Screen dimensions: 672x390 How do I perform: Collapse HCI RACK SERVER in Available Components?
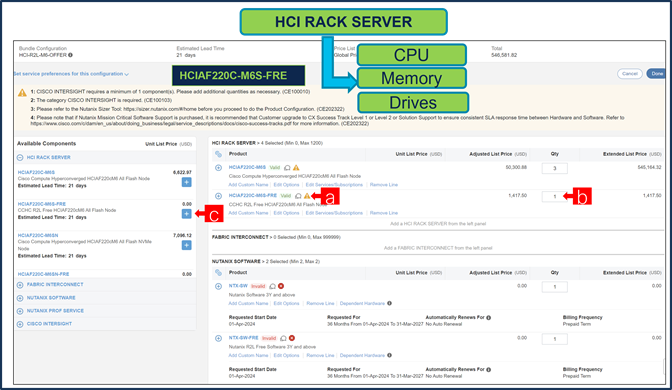pyautogui.click(x=20, y=158)
